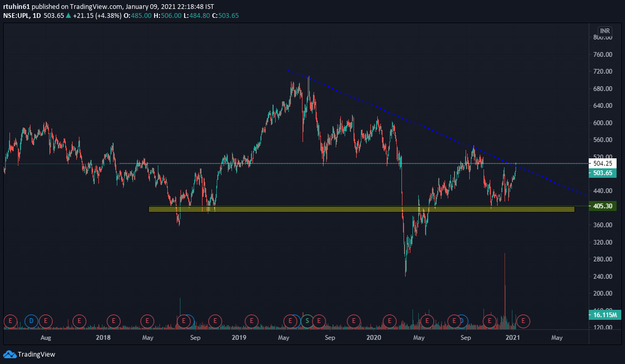Click the half-hidden D dividend marker near Sep 2020
Screen dimensions: 625x364
tap(463, 321)
